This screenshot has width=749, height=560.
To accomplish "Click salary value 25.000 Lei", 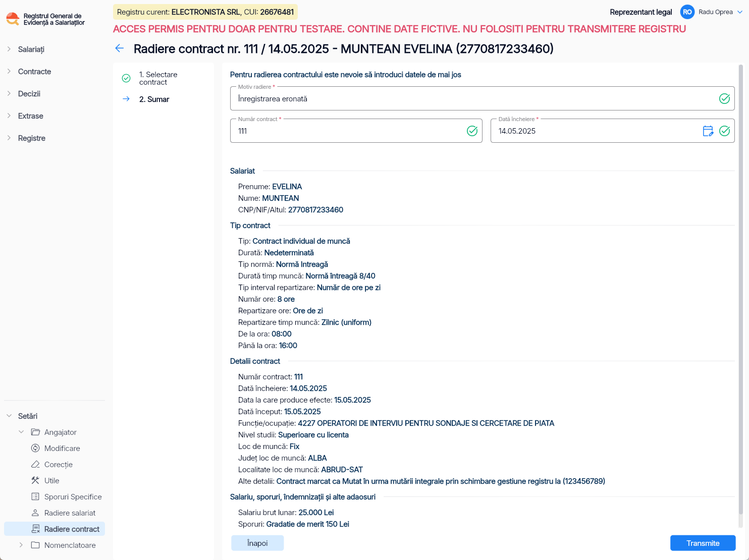I will click(316, 513).
